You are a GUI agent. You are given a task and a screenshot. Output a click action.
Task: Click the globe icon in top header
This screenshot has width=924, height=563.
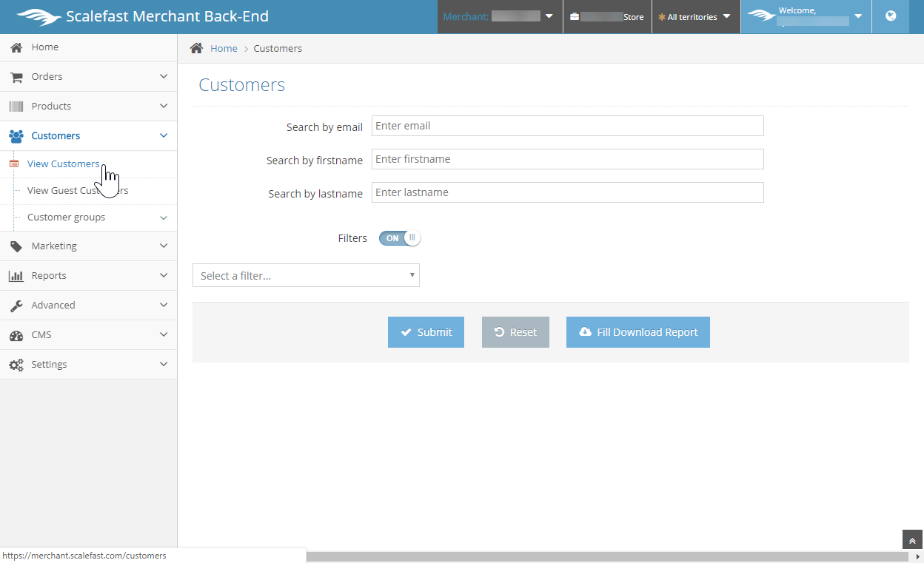pos(891,16)
